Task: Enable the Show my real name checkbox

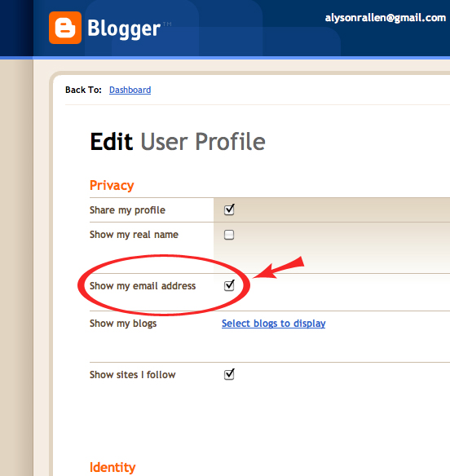Action: tap(229, 235)
